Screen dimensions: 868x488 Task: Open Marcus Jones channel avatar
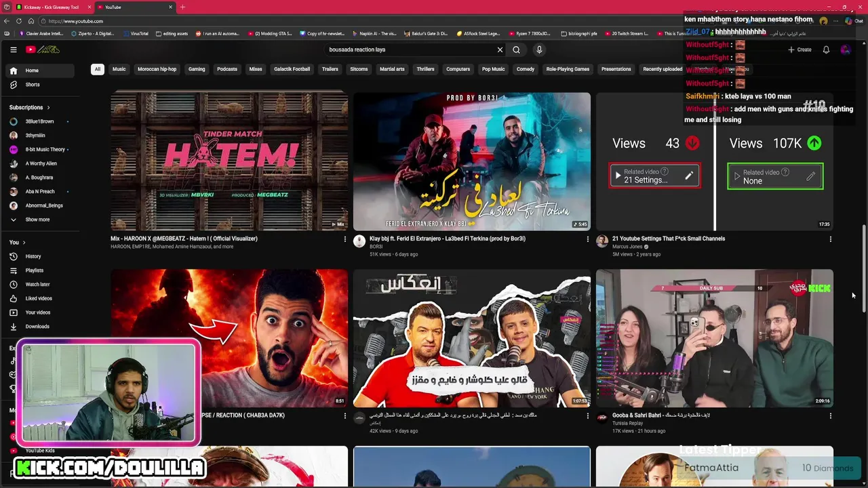(x=601, y=241)
